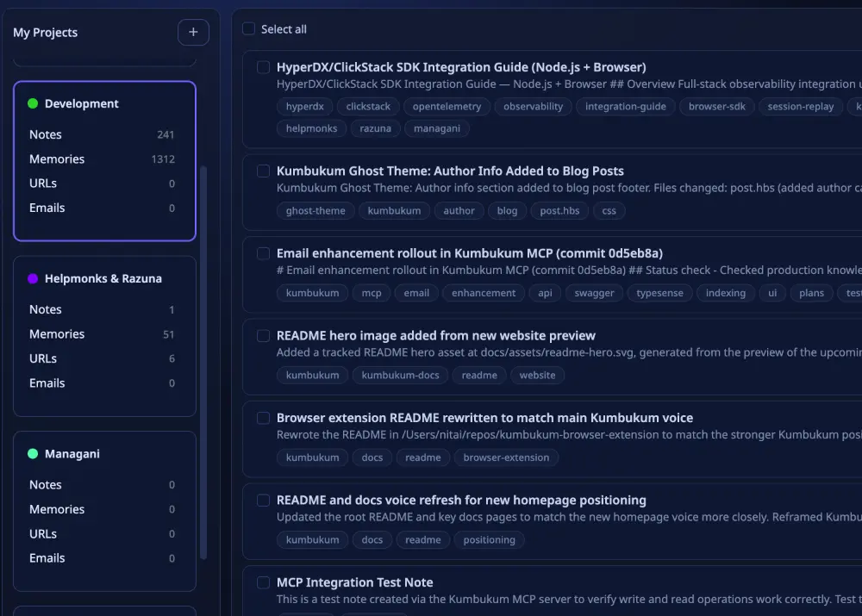Check the README hero image note

[x=263, y=336]
